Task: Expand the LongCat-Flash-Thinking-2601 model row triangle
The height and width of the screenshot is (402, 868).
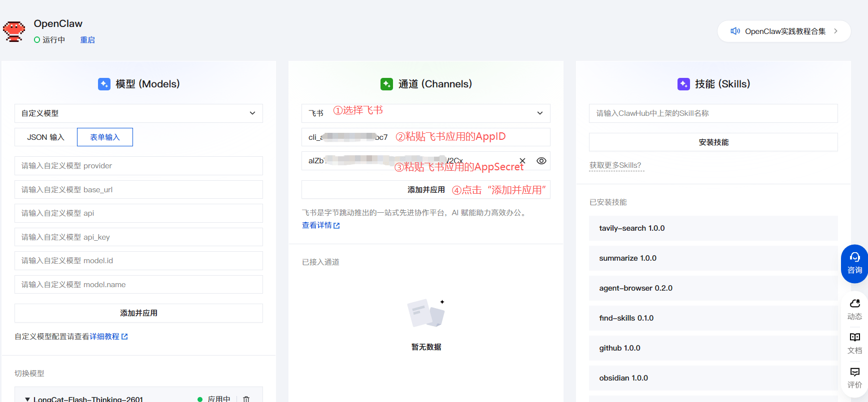Action: pyautogui.click(x=27, y=399)
